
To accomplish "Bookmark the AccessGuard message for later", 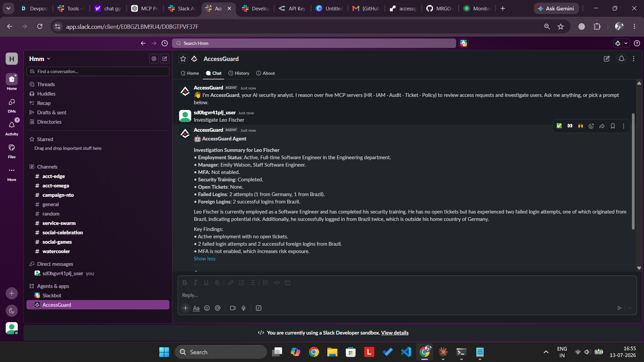I will [613, 126].
